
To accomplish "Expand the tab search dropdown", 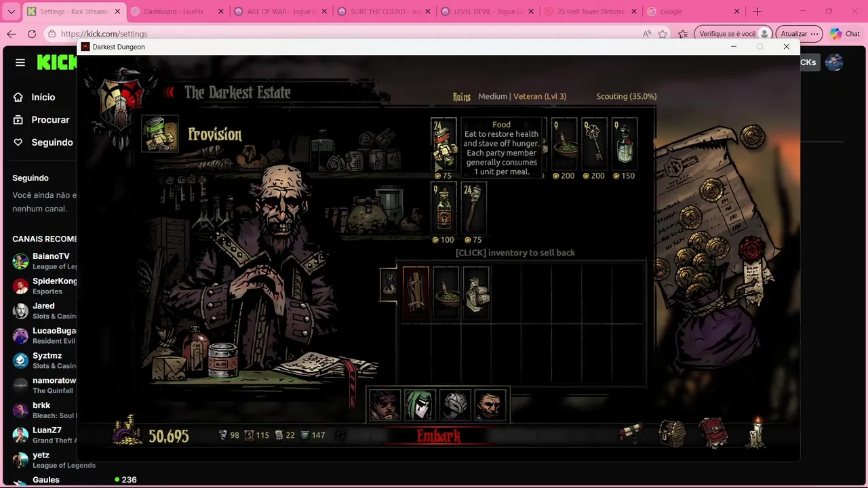I will point(11,12).
